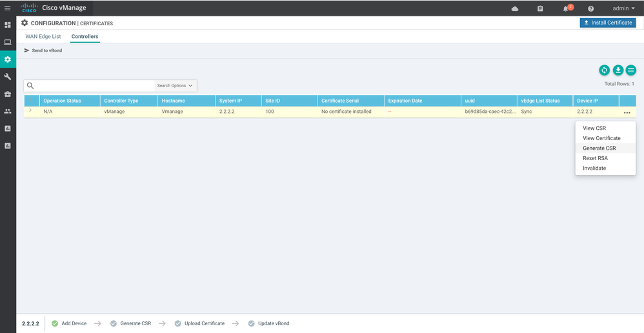Sort by Hostname column header
Image resolution: width=644 pixels, height=333 pixels.
tap(186, 101)
